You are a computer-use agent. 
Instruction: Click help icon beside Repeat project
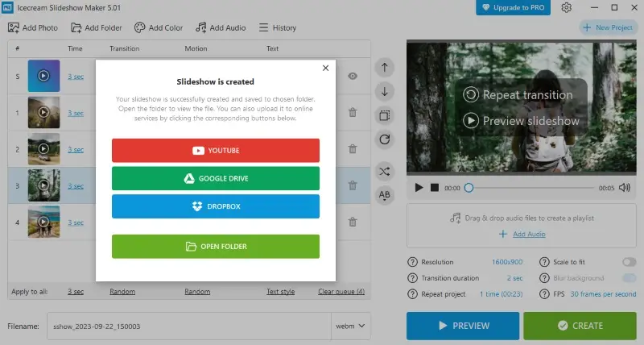tap(412, 294)
